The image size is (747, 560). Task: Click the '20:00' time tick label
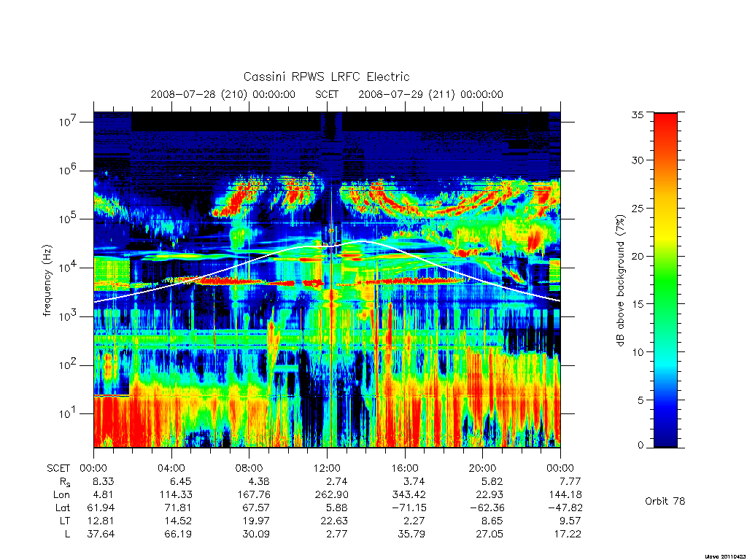pyautogui.click(x=483, y=468)
